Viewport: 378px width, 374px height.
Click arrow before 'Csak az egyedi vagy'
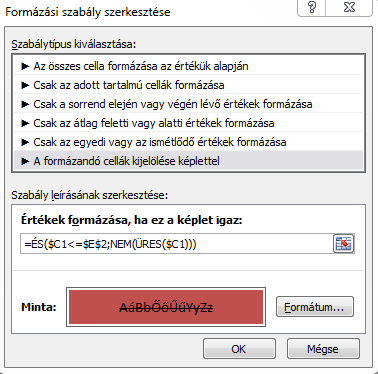[x=25, y=142]
